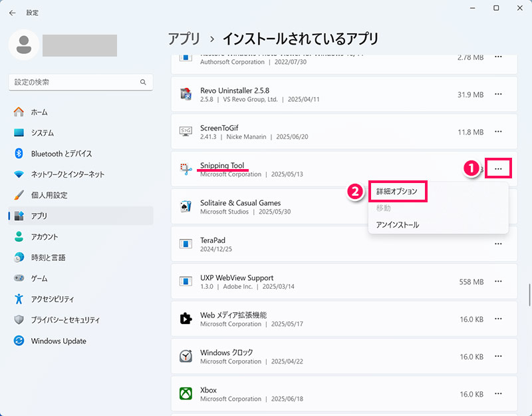Screen dimensions: 532x416
Task: Open more options for Windows クロック
Action: (x=498, y=356)
